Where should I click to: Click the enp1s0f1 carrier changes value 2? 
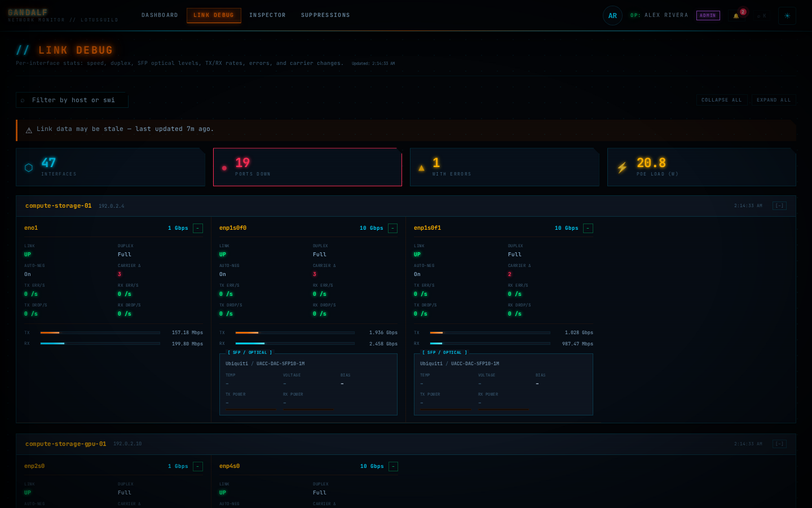(510, 274)
